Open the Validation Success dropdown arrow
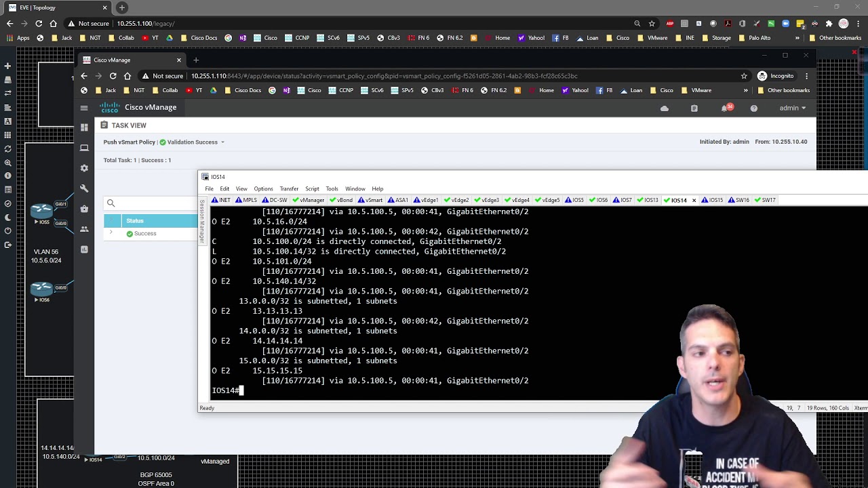 click(x=222, y=142)
